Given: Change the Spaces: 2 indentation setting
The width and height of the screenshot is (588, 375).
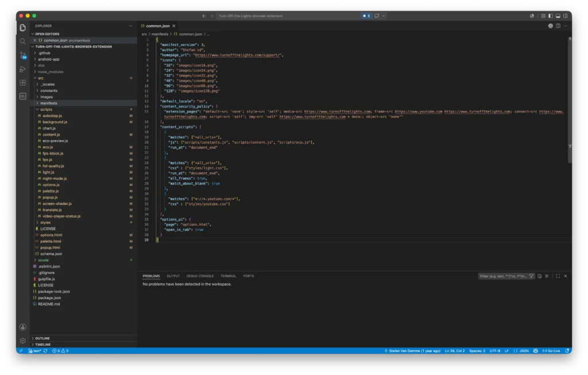Looking at the screenshot, I should pos(477,351).
